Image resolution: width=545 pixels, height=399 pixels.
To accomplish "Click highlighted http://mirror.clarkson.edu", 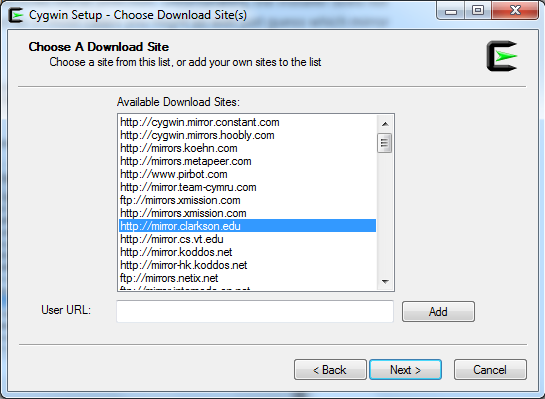I will (x=247, y=226).
